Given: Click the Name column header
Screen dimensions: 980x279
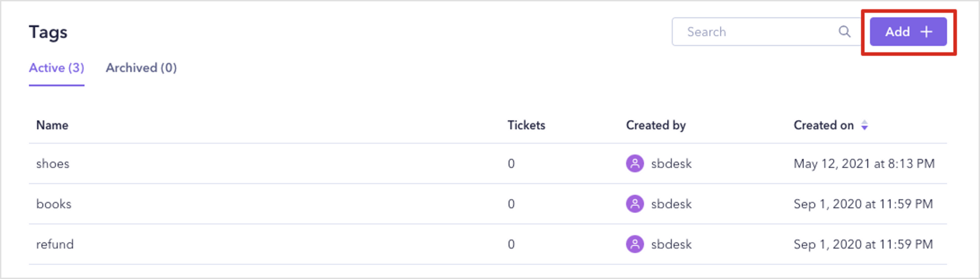Looking at the screenshot, I should click(x=52, y=125).
